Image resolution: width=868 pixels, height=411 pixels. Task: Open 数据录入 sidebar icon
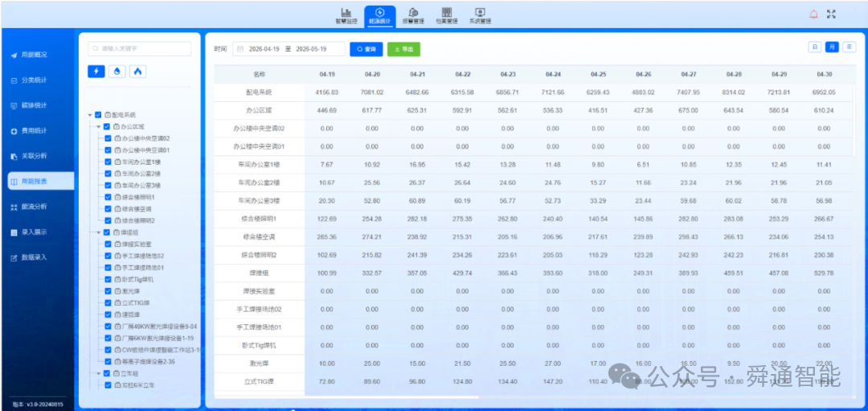click(x=14, y=257)
